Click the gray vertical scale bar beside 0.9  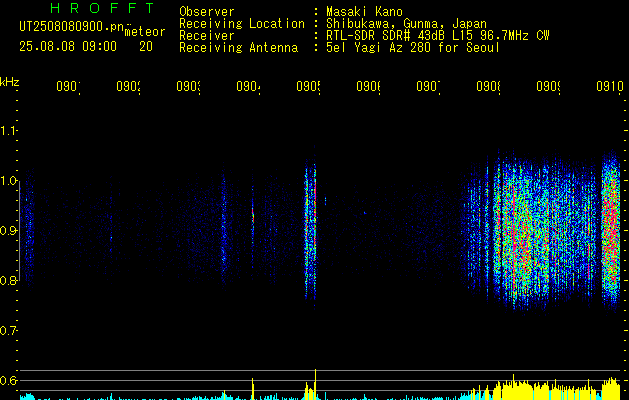pyautogui.click(x=20, y=231)
